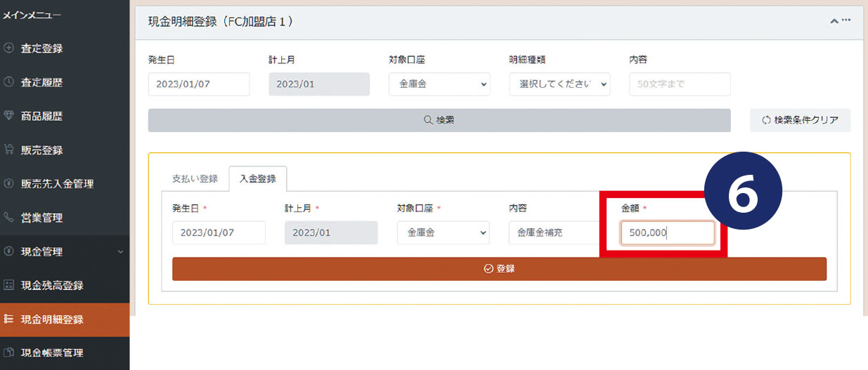Screen dimensions: 868x370
Task: Open the 明細種類 dropdown
Action: (x=559, y=84)
